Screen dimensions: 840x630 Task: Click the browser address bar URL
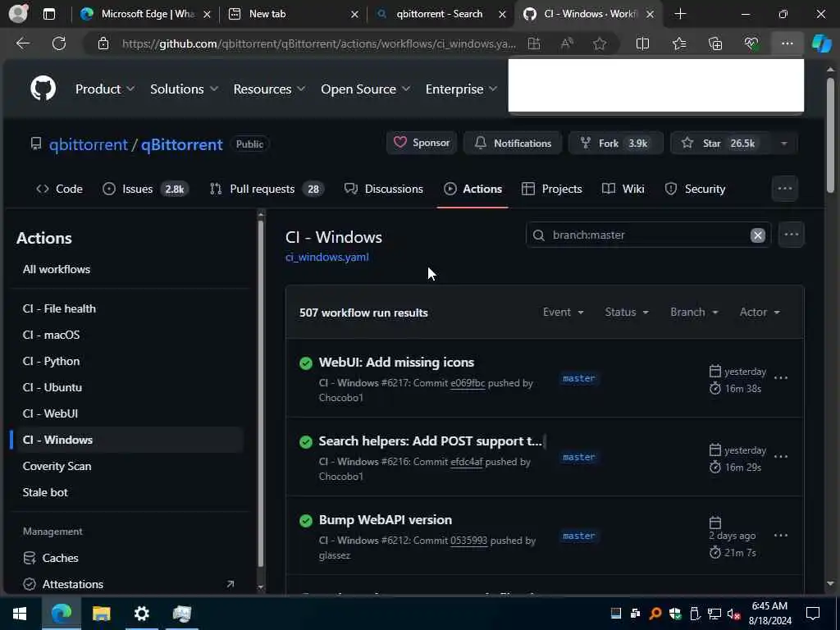tap(319, 43)
